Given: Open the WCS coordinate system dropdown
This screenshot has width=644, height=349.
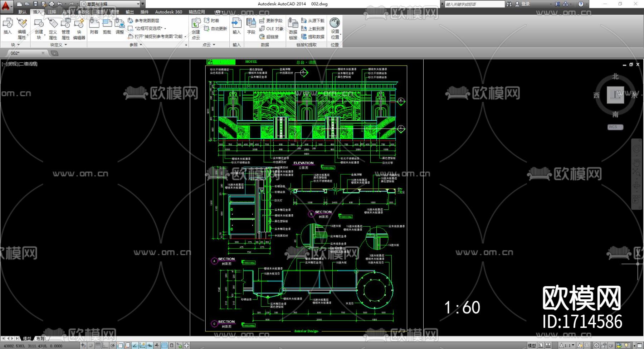Looking at the screenshot, I should click(x=615, y=127).
